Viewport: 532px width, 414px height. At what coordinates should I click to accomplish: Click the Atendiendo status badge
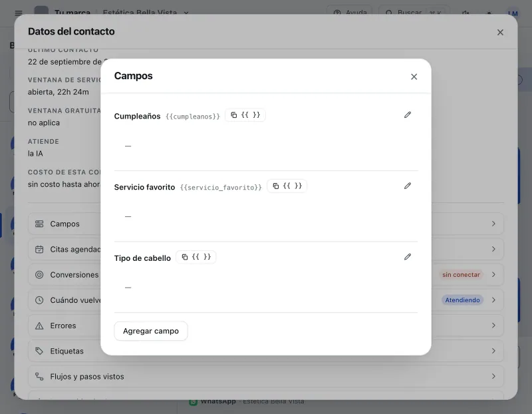click(462, 300)
